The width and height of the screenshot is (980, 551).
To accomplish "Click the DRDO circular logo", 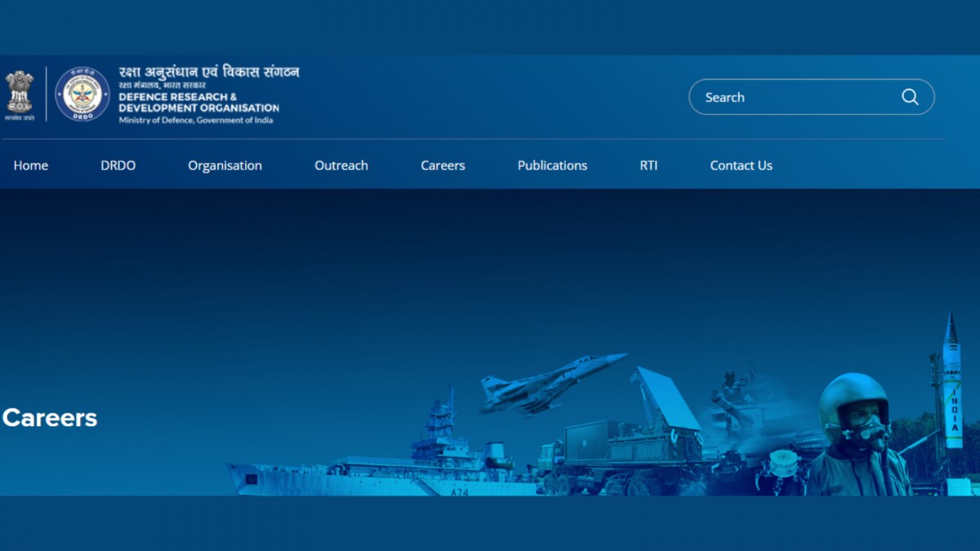I will [82, 95].
